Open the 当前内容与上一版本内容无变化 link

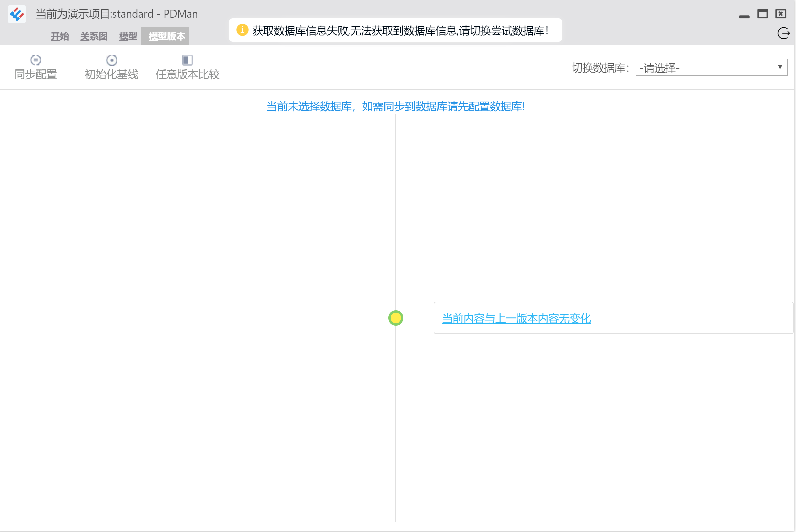click(516, 318)
